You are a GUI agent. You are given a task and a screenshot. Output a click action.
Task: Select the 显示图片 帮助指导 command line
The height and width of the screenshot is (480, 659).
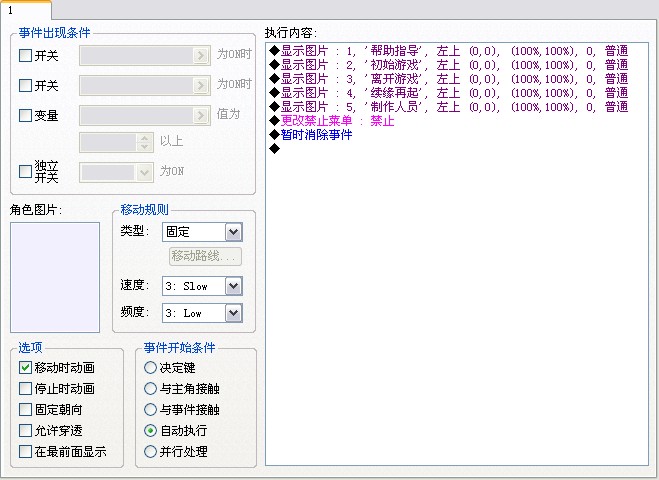[x=448, y=51]
